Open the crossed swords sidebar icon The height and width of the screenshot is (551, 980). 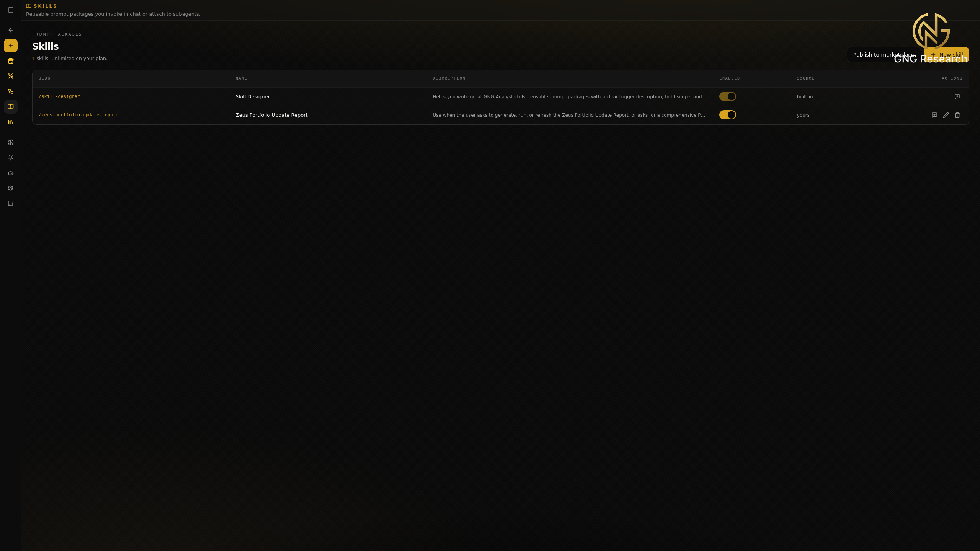(x=11, y=76)
